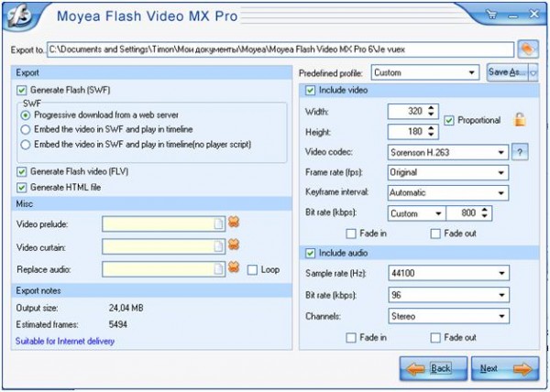Open the Predefined profile dropdown
Image resolution: width=550 pixels, height=392 pixels.
click(x=424, y=72)
